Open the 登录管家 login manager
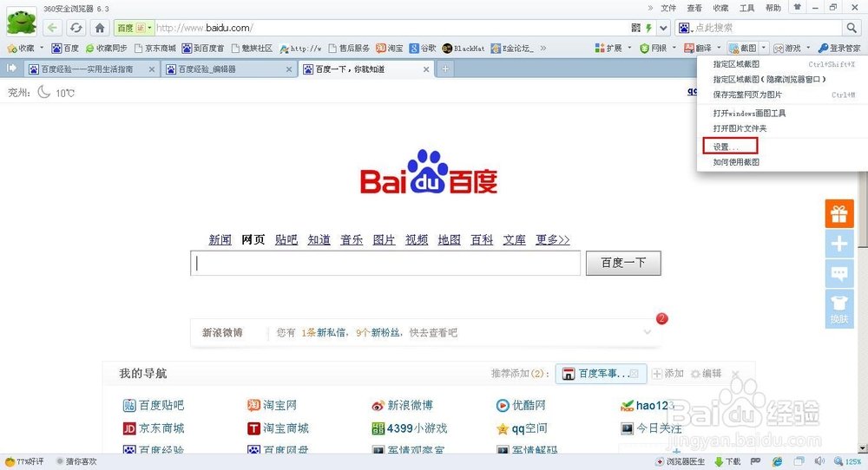The width and height of the screenshot is (868, 470). 839,48
